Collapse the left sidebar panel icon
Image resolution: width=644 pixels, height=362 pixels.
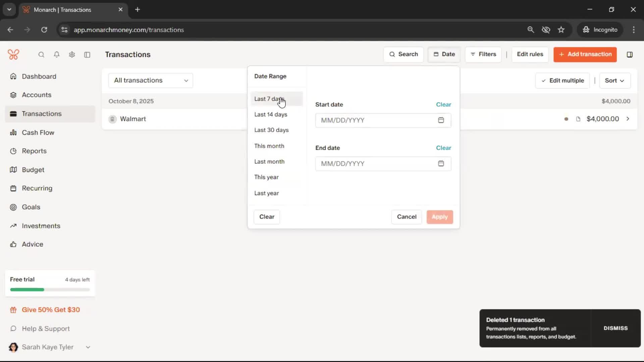click(x=87, y=55)
